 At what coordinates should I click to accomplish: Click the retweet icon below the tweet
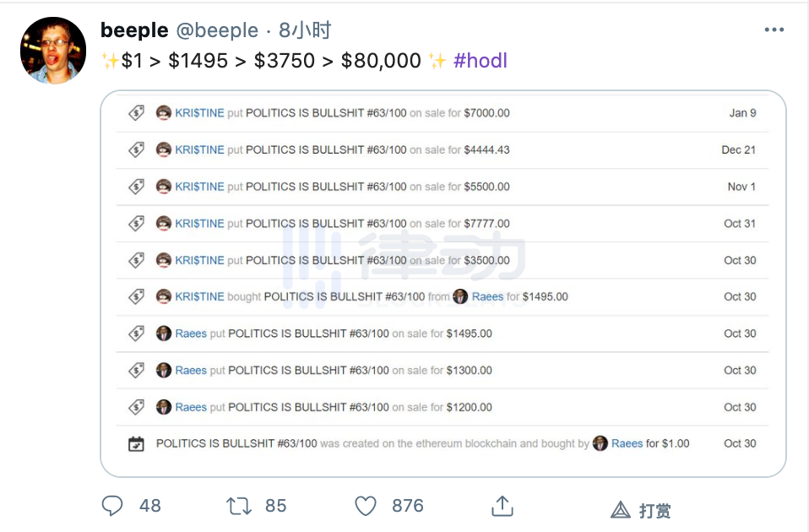click(239, 506)
